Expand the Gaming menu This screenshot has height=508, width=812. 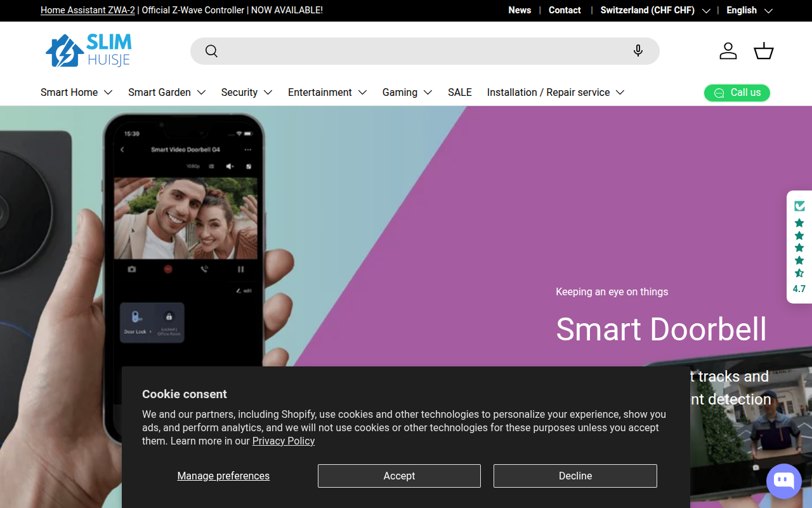coord(407,92)
